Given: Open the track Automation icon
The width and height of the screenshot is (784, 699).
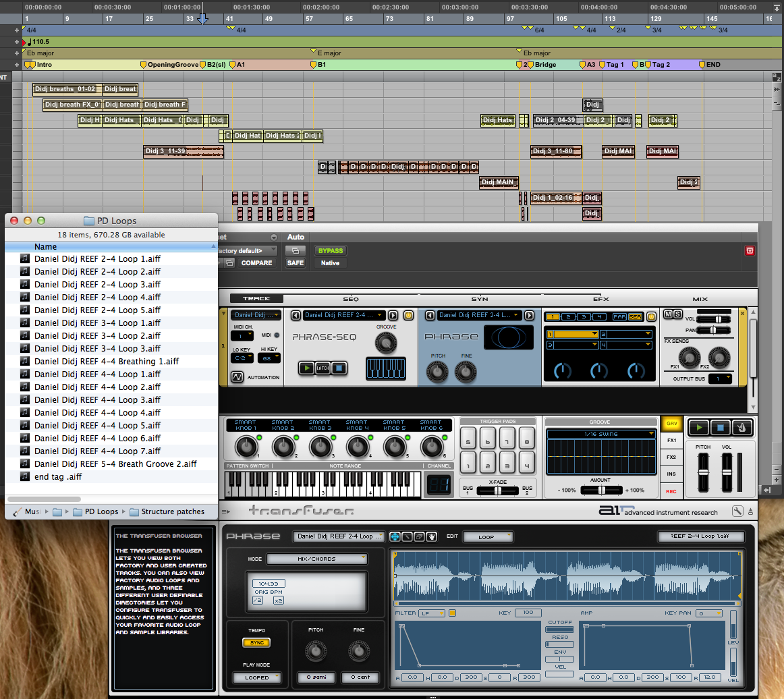Looking at the screenshot, I should coord(237,377).
